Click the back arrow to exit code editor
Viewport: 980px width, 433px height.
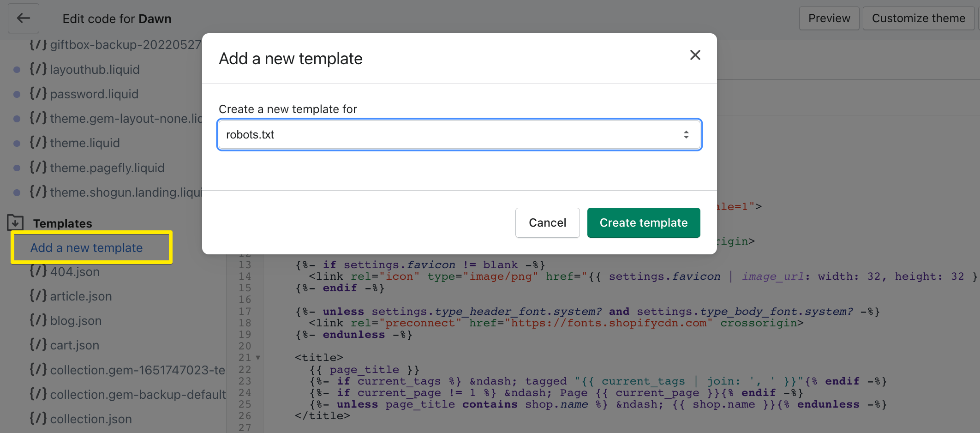(x=23, y=18)
